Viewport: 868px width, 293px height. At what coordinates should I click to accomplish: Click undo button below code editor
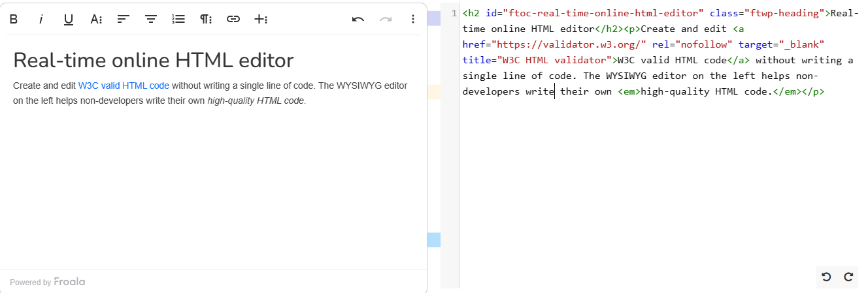coord(826,277)
